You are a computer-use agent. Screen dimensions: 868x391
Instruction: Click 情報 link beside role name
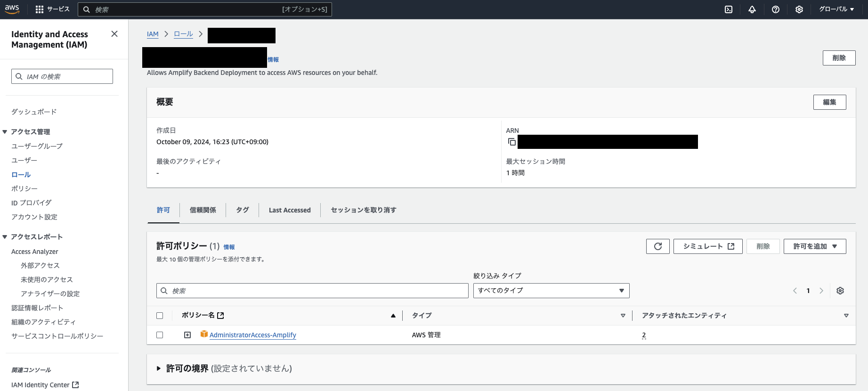273,59
